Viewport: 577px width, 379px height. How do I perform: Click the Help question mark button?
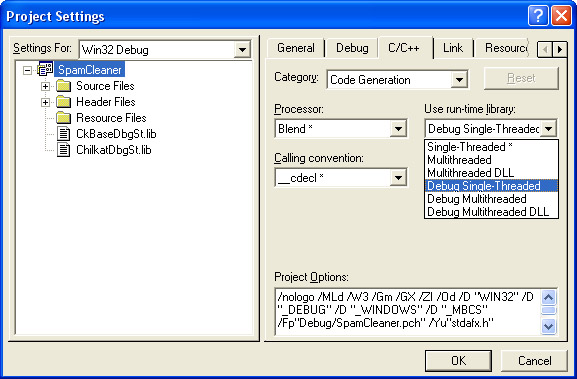tap(538, 16)
